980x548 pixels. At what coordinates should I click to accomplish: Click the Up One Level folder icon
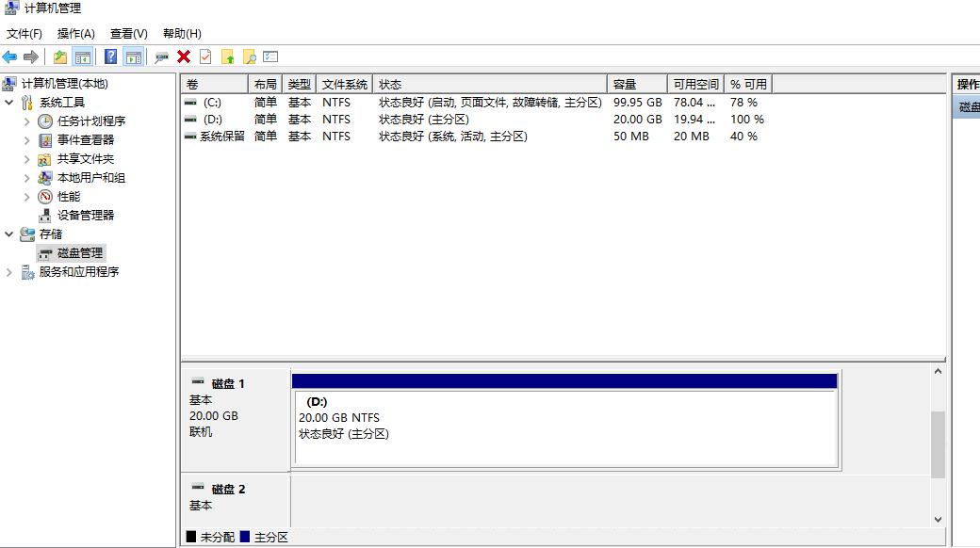click(x=60, y=56)
